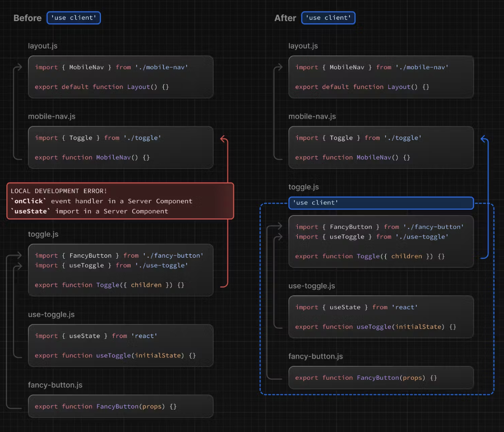The image size is (504, 432).
Task: Select the 'use client' badge next to Before
Action: point(73,18)
